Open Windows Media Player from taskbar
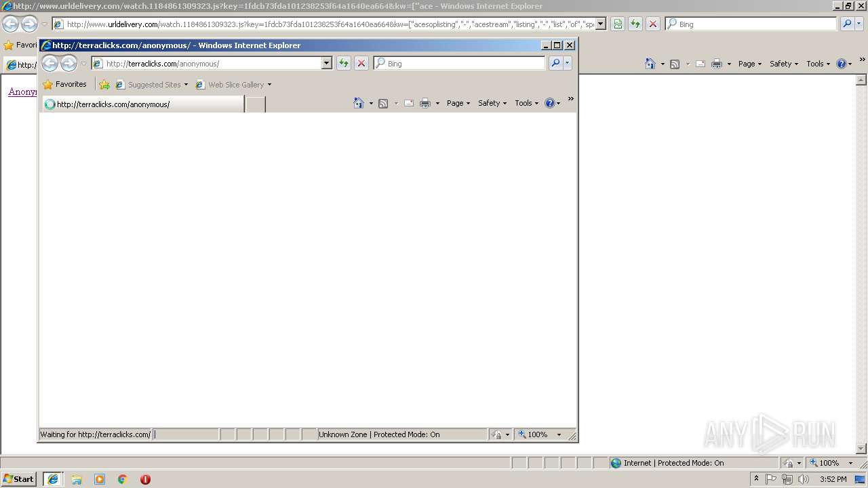 [x=100, y=479]
